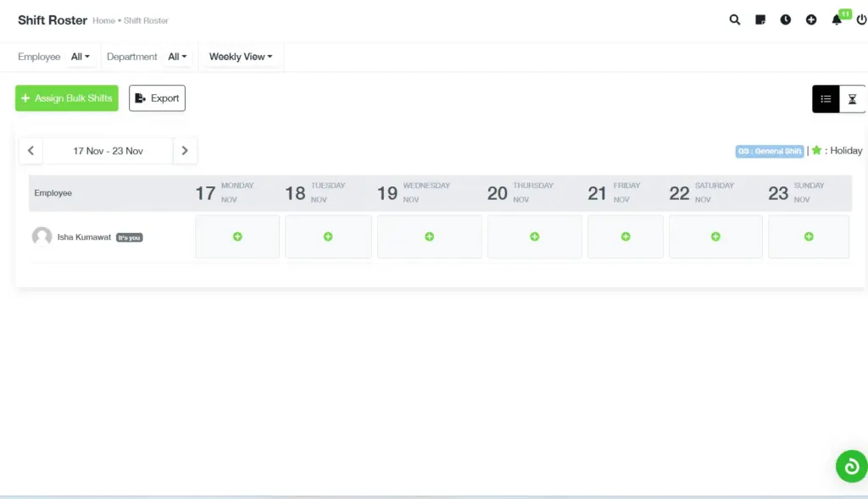Add a shift for Monday 17 Nov

[237, 236]
